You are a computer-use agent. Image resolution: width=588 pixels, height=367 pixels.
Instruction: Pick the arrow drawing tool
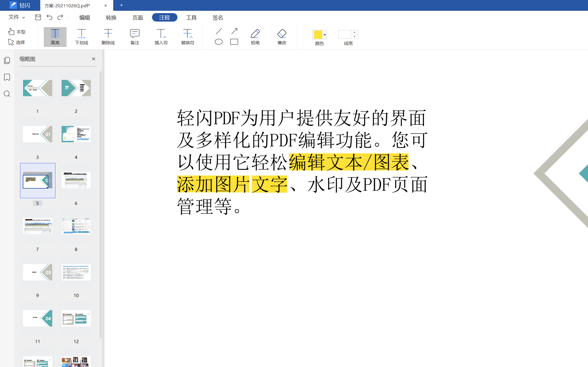click(x=234, y=31)
